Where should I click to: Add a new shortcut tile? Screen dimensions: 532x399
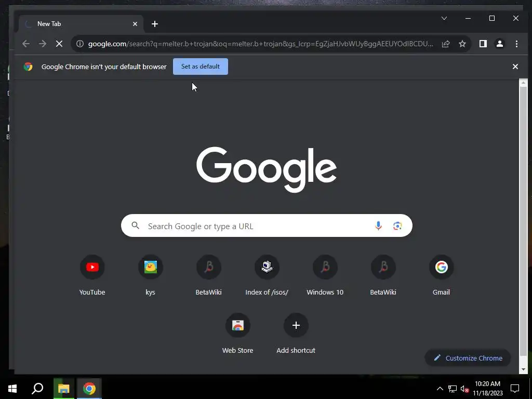pyautogui.click(x=296, y=334)
